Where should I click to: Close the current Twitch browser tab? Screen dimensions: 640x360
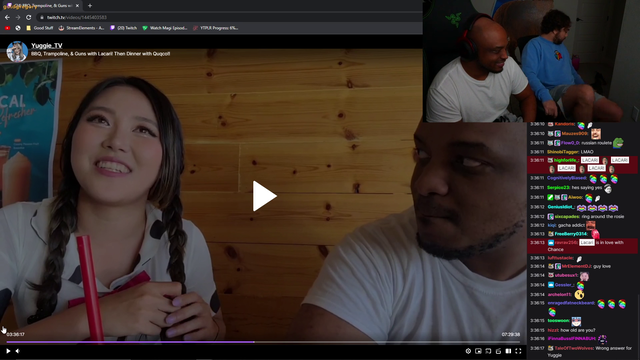[x=77, y=6]
